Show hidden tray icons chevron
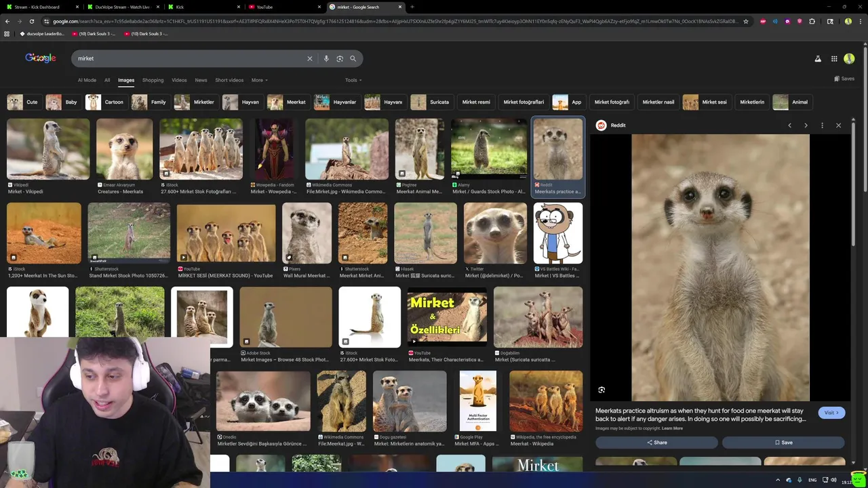This screenshot has width=868, height=488. (778, 480)
